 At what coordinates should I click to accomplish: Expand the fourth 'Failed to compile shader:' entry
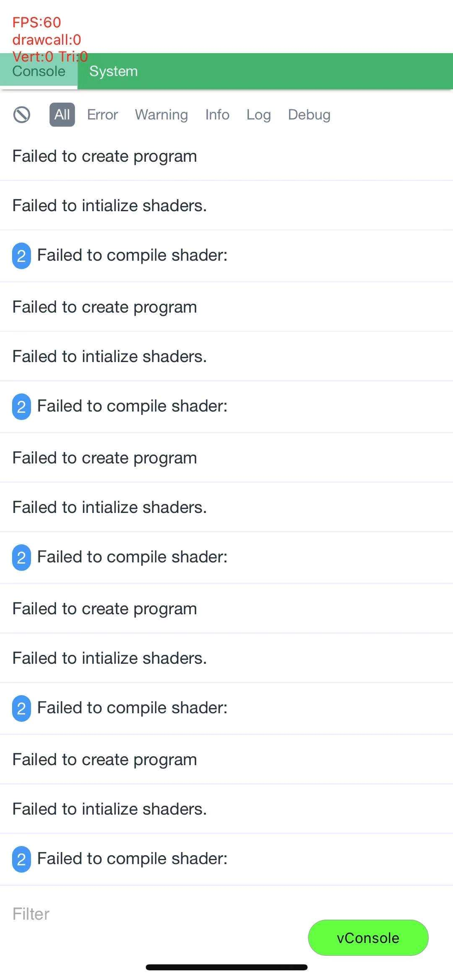[226, 708]
